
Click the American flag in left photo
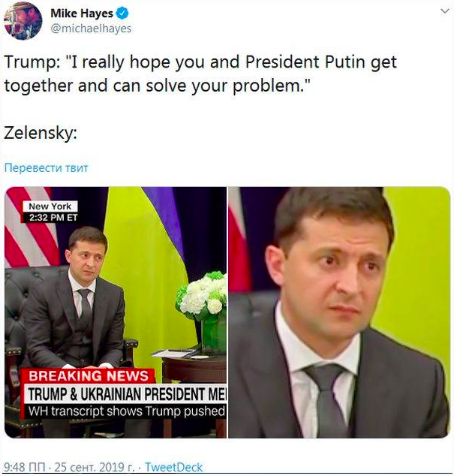(30, 227)
